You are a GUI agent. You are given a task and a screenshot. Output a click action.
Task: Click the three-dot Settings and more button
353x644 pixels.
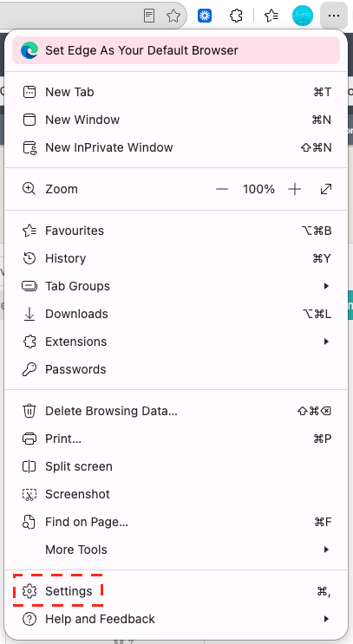point(334,16)
